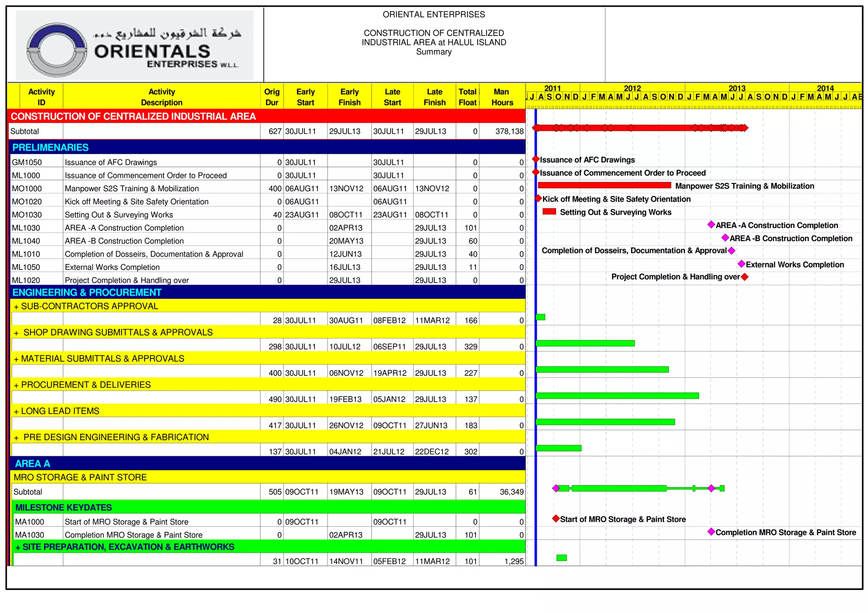Select AREA -B Construction Completion magenta diamond
Viewport: 868px width, 613px height.
tap(725, 238)
